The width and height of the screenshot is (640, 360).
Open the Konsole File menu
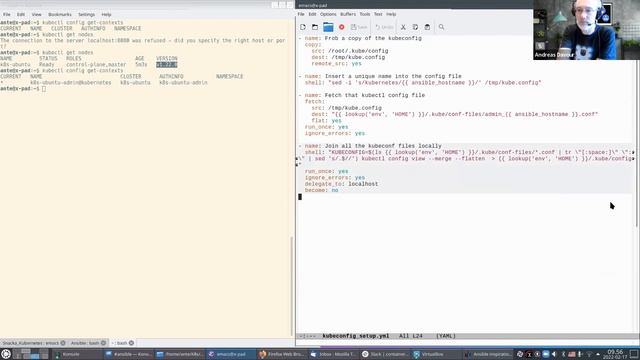click(x=7, y=14)
